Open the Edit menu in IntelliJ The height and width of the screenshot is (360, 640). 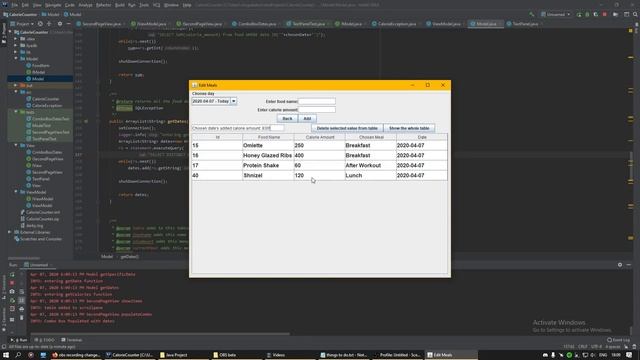[x=25, y=5]
